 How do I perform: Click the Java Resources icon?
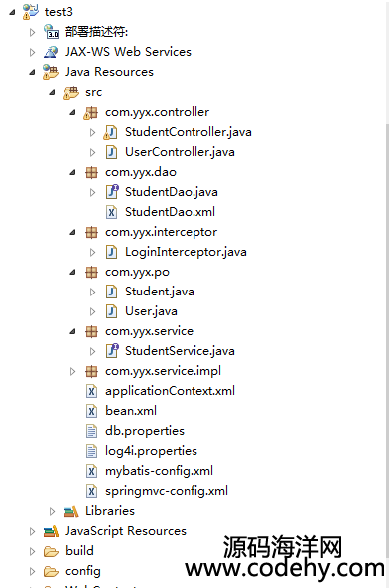(x=51, y=72)
